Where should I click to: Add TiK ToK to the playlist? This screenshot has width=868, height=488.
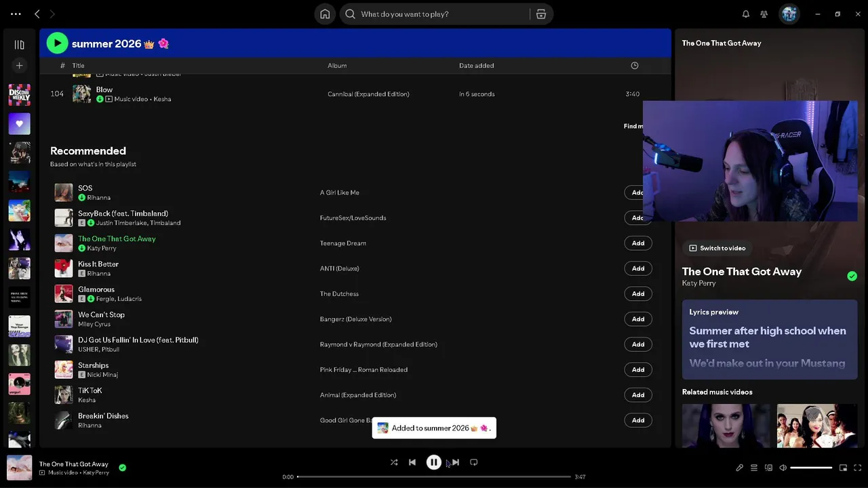637,394
